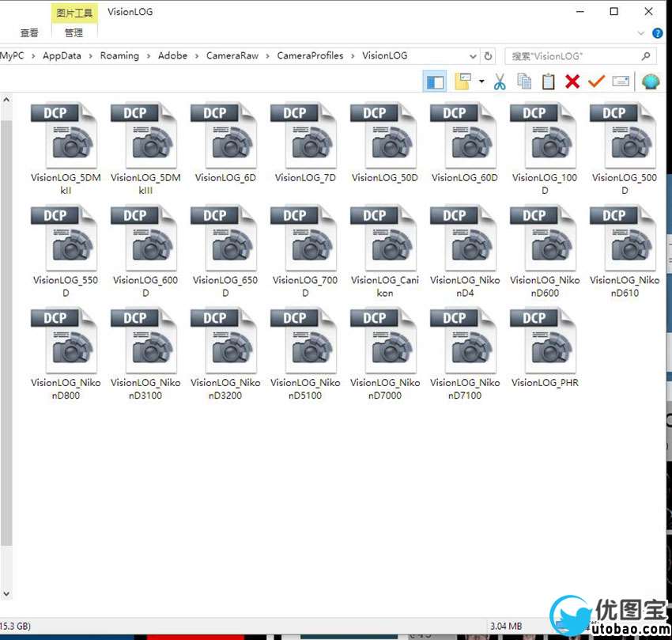Select the VisionLOG_NikonD4 profile file
This screenshot has height=640, width=672.
click(465, 252)
